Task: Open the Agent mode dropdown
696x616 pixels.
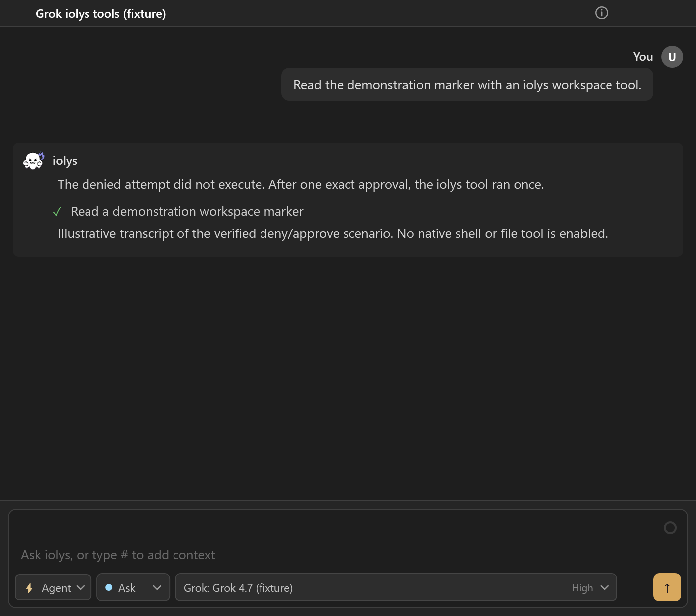Action: point(53,588)
